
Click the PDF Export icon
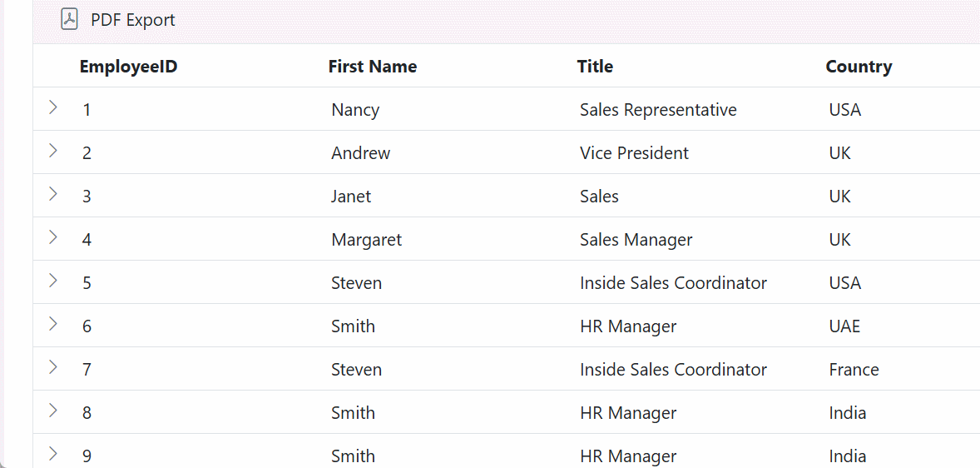tap(69, 19)
